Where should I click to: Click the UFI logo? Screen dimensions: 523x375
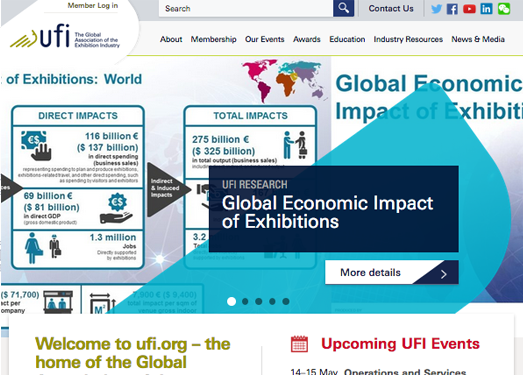(x=65, y=37)
